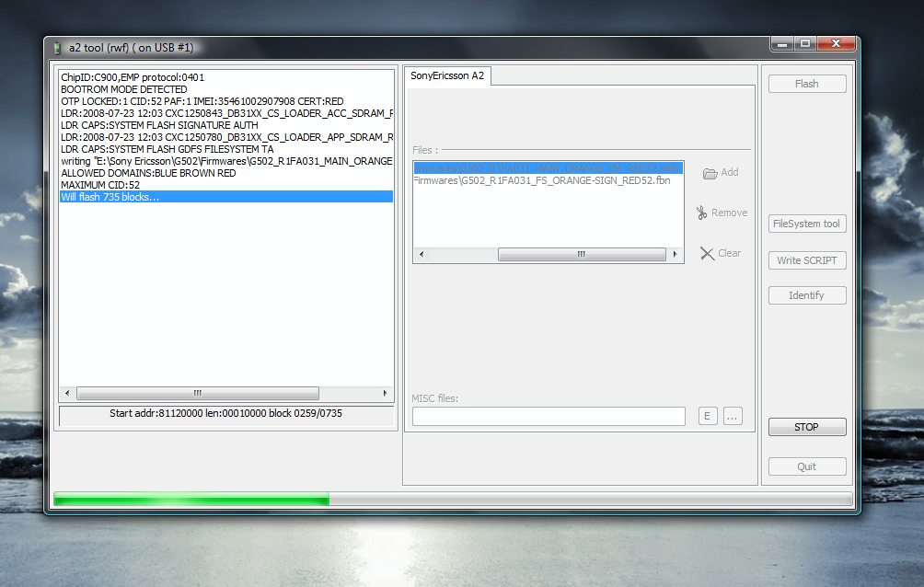
Task: Click the Write SCRIPT button
Action: 807,260
